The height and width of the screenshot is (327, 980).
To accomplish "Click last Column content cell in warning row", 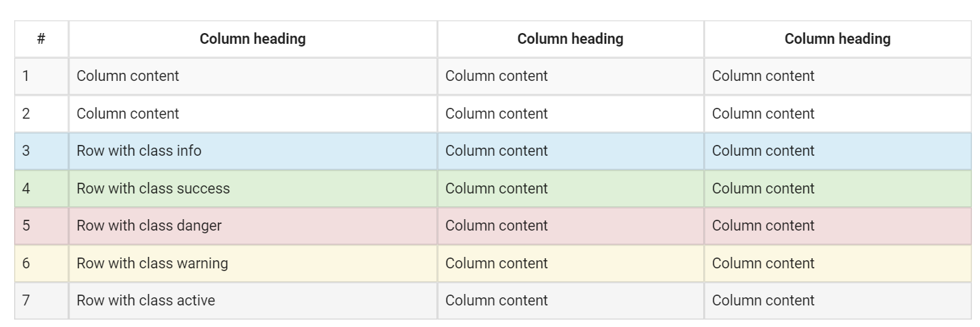I will click(x=837, y=264).
